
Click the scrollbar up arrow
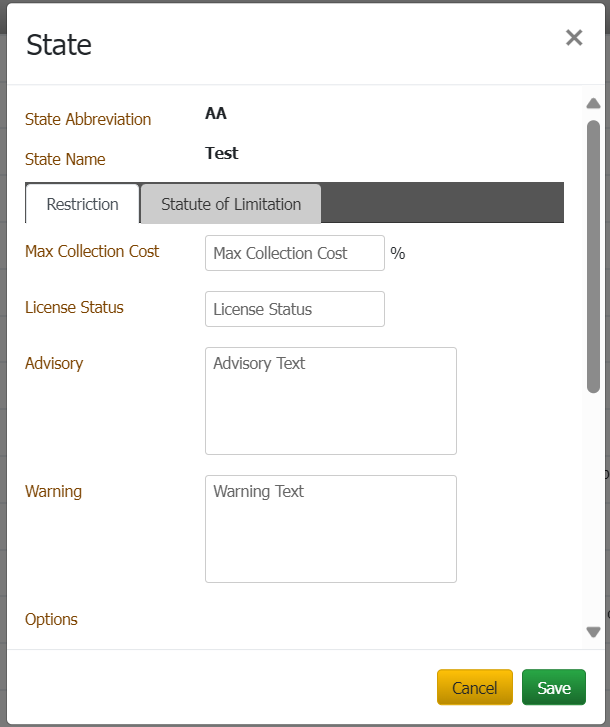pos(593,103)
